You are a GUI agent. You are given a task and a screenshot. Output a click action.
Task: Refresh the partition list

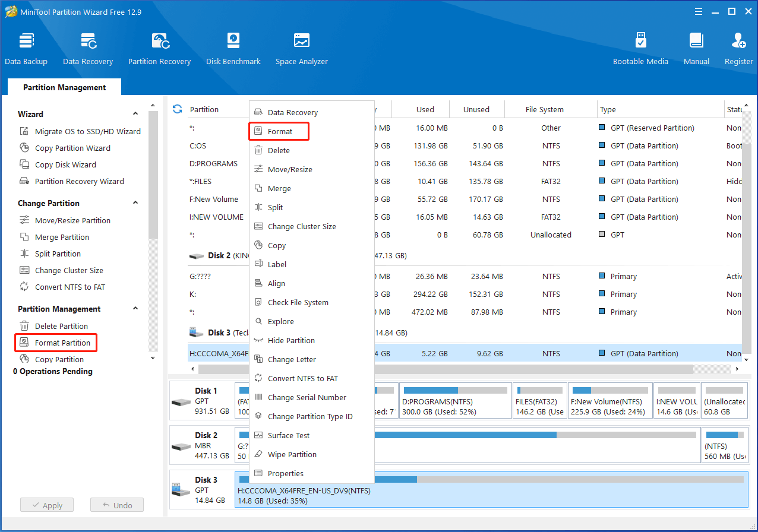click(x=177, y=109)
